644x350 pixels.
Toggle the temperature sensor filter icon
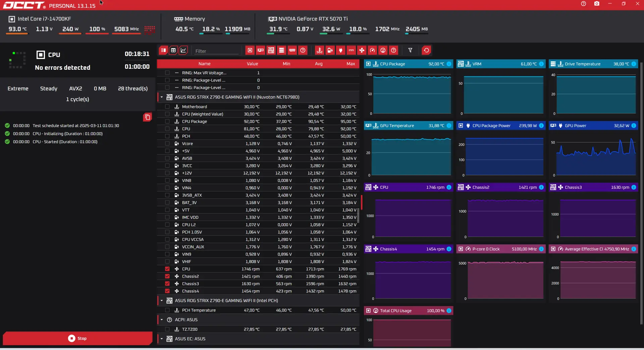(320, 50)
